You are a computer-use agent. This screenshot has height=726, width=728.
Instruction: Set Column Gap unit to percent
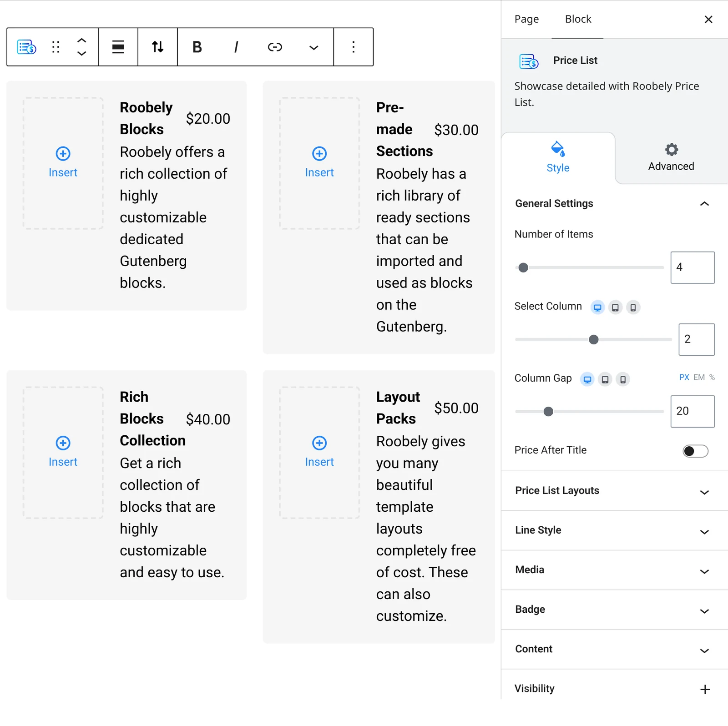[x=712, y=377]
